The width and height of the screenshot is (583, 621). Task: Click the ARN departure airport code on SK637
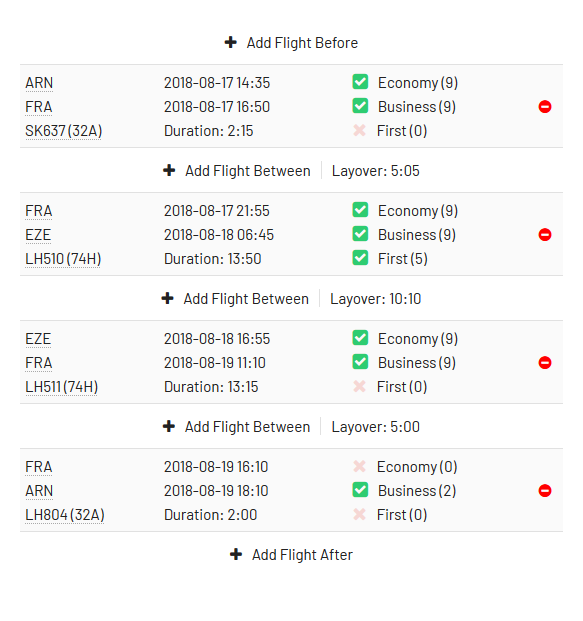(39, 83)
